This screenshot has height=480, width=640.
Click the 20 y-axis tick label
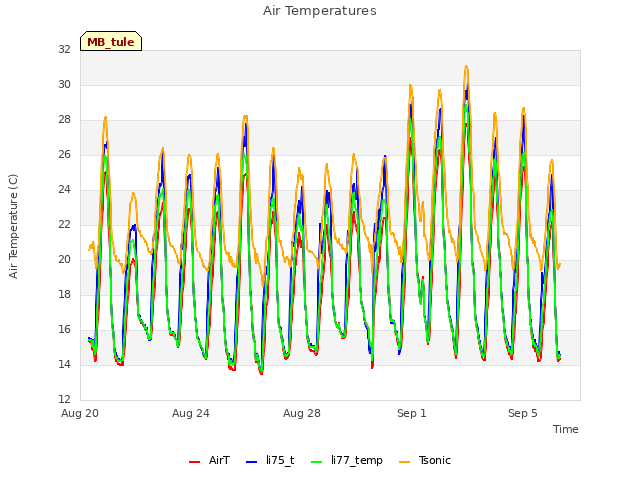pos(64,260)
